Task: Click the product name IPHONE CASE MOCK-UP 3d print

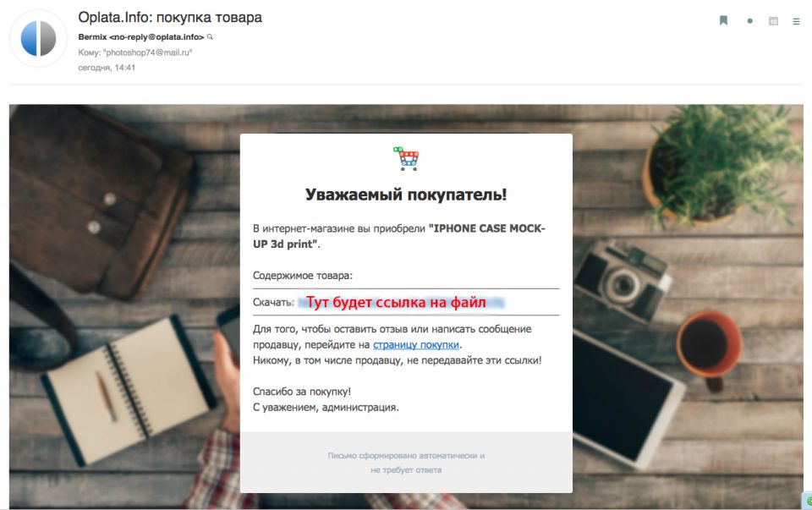Action: [x=398, y=236]
